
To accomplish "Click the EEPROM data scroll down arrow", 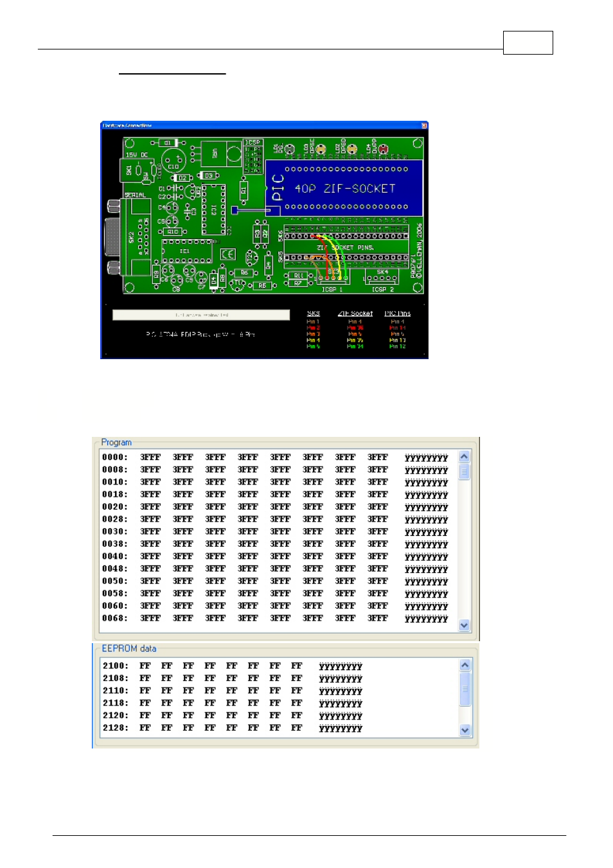I will tap(466, 731).
